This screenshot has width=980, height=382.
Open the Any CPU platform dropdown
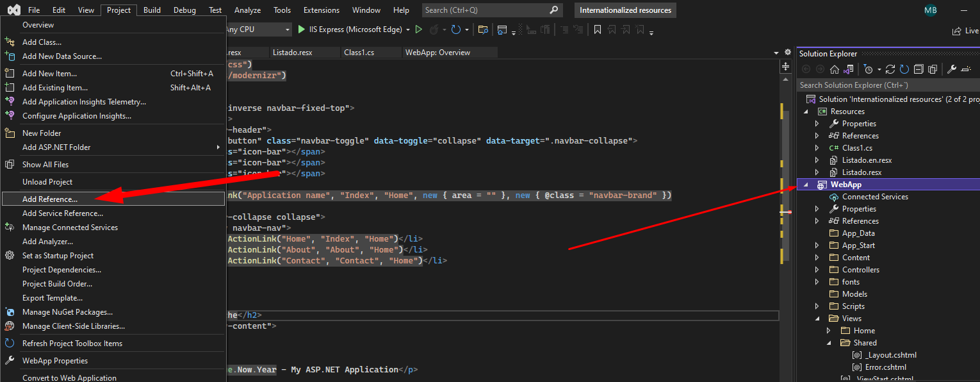[x=287, y=29]
